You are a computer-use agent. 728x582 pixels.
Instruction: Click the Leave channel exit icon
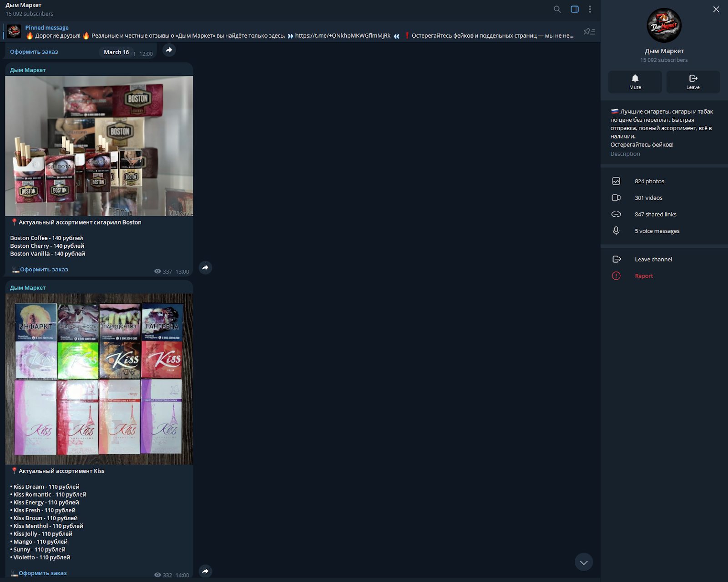click(617, 259)
